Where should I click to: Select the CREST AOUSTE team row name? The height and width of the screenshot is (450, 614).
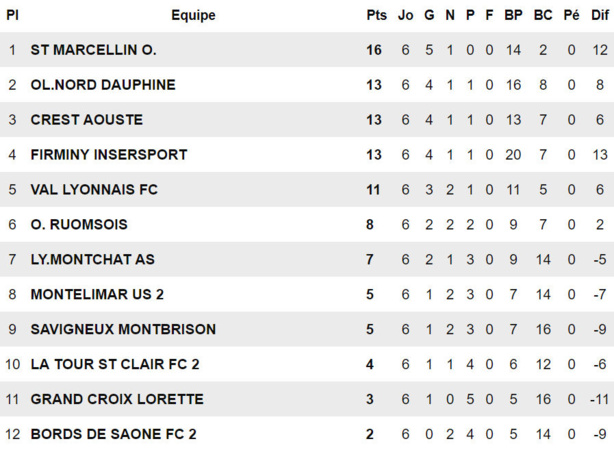click(87, 120)
